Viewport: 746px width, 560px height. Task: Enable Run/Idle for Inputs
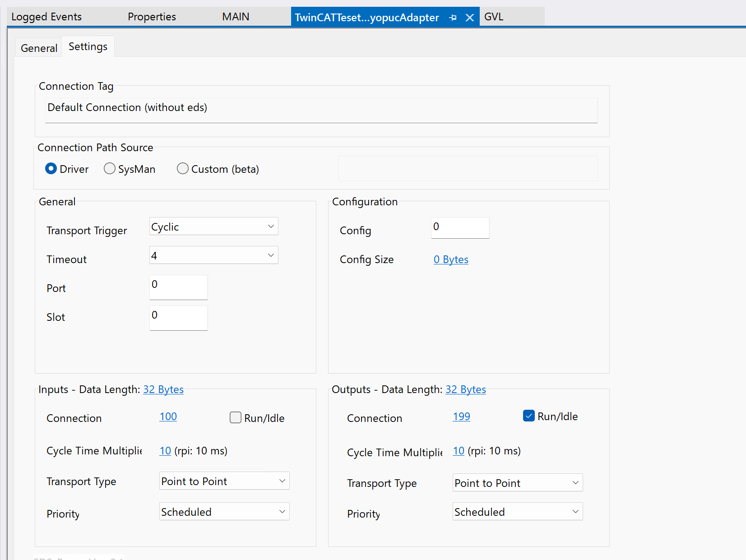tap(236, 417)
